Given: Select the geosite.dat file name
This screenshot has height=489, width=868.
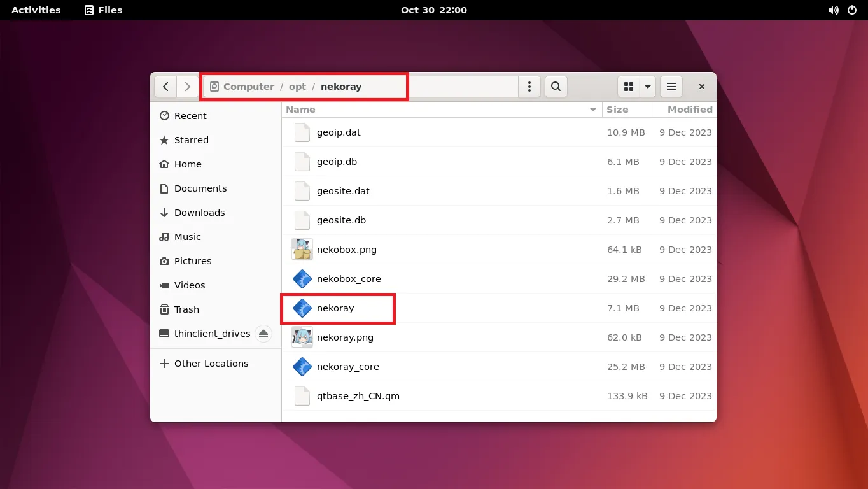Looking at the screenshot, I should pos(343,191).
